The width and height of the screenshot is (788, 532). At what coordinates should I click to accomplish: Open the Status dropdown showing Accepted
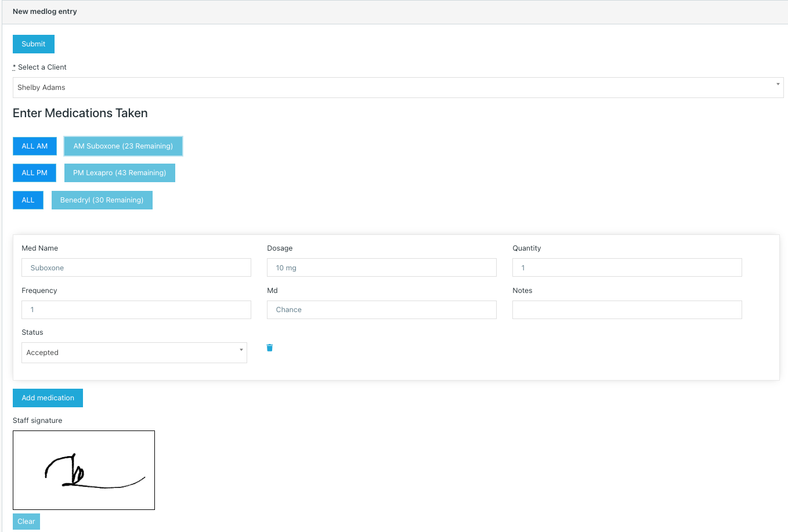click(134, 353)
